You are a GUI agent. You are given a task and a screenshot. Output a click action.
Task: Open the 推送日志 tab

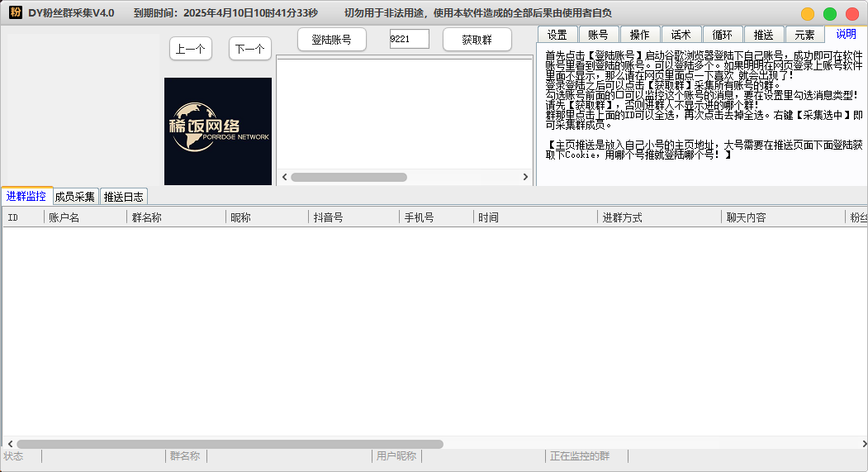coord(123,197)
